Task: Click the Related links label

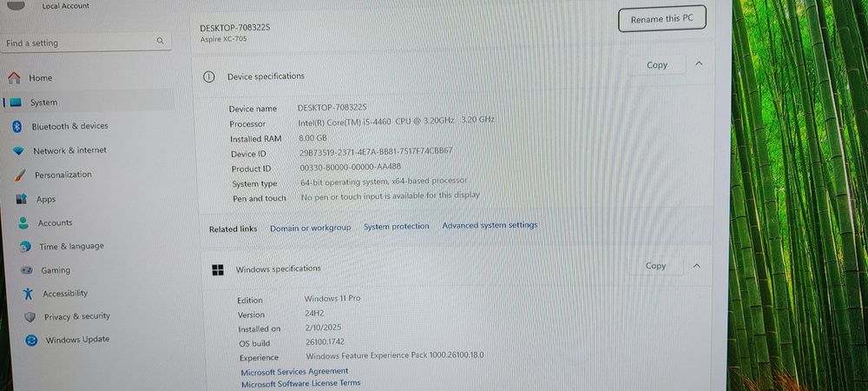Action: click(233, 229)
